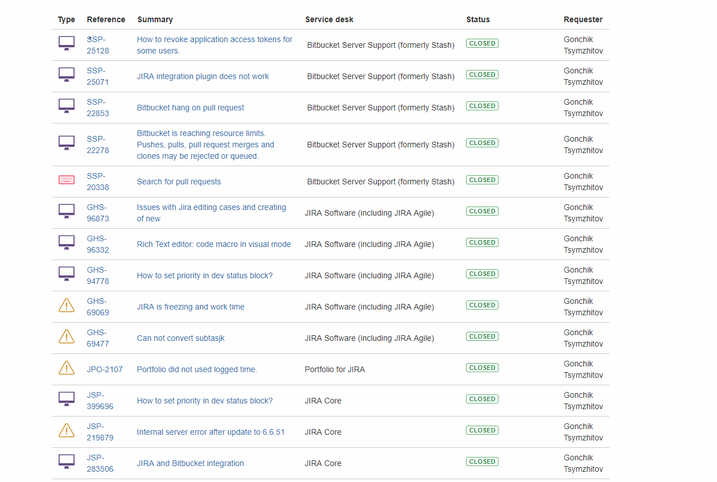Open reference GHS-69477
The width and height of the screenshot is (717, 482).
click(x=98, y=338)
